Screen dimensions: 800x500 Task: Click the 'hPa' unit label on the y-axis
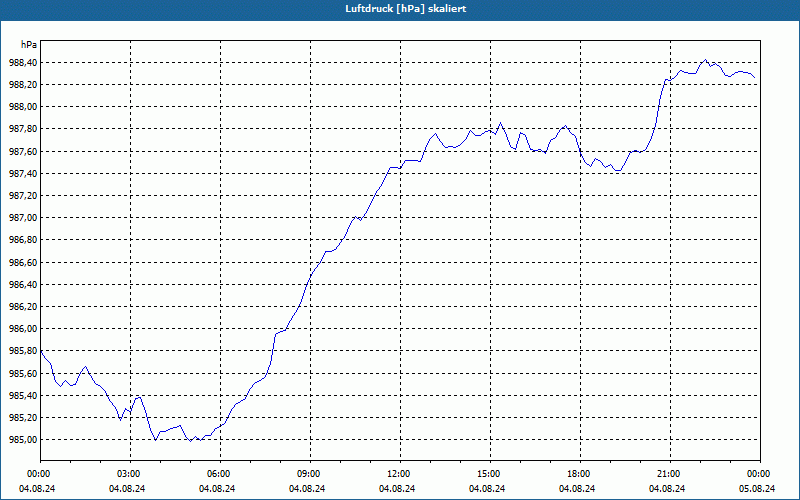click(x=29, y=45)
